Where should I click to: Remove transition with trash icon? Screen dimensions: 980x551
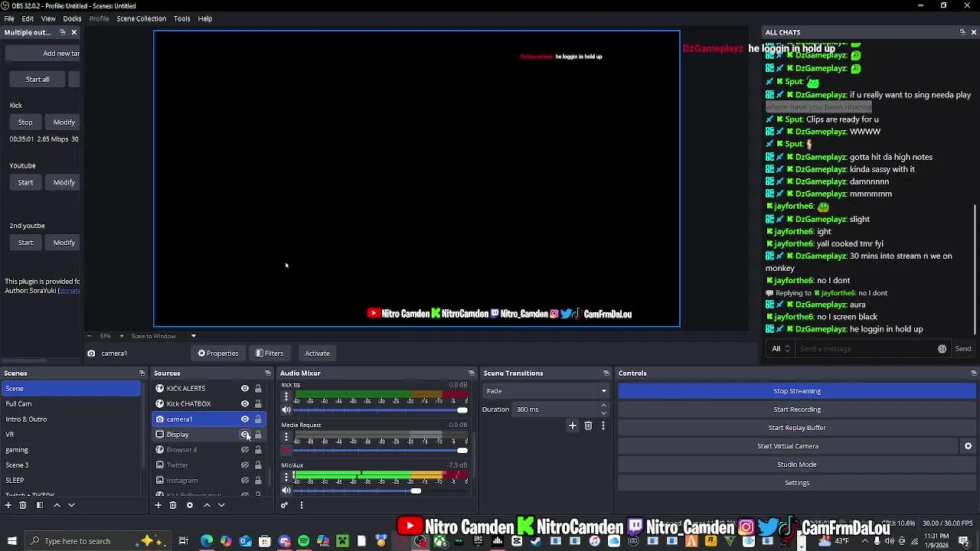[x=588, y=425]
